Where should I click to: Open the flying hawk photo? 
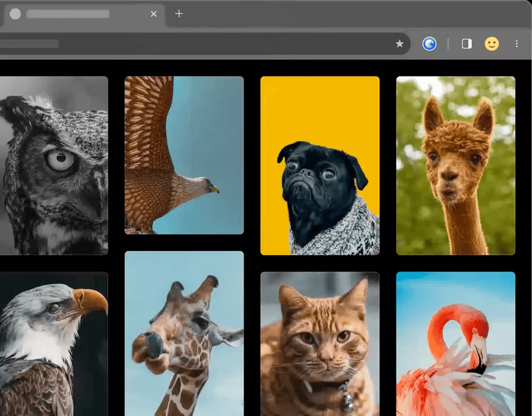click(184, 155)
